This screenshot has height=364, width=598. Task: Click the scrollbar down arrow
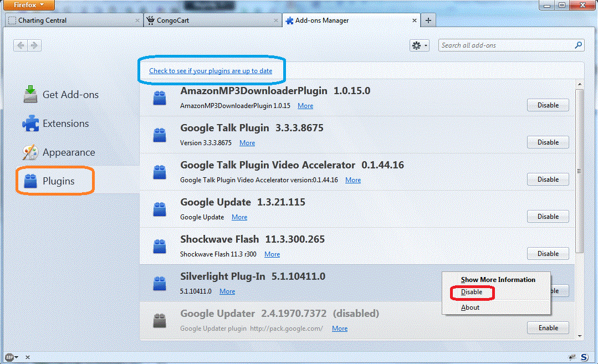[580, 336]
